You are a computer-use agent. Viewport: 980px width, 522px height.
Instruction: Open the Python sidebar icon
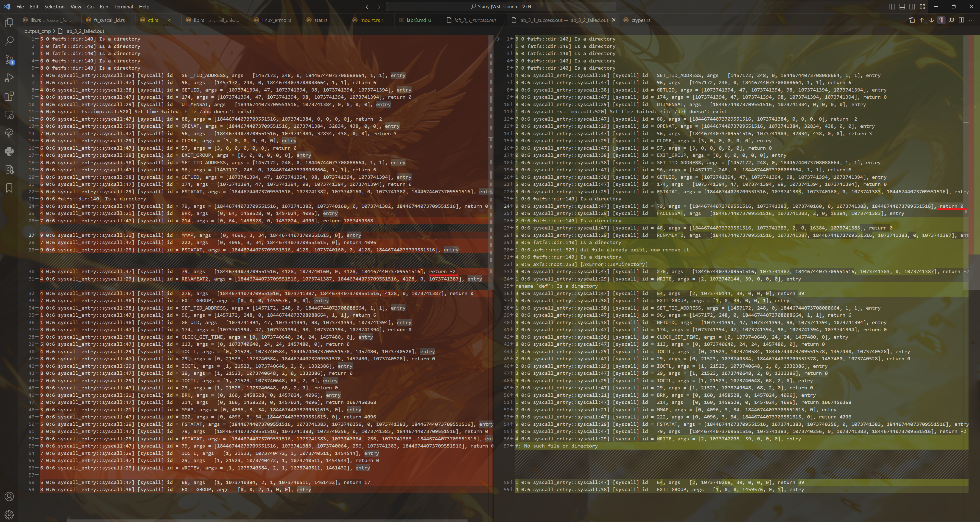(9, 151)
